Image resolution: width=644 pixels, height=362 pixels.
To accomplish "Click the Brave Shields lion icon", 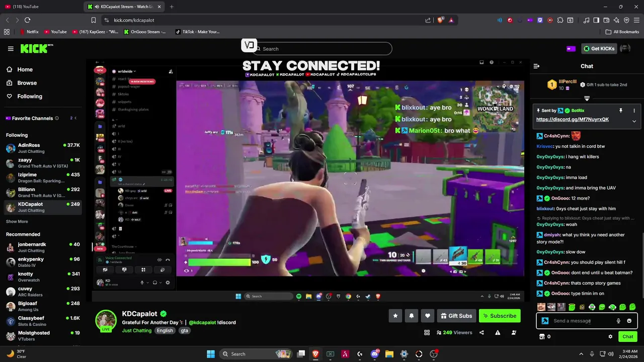I will (440, 20).
